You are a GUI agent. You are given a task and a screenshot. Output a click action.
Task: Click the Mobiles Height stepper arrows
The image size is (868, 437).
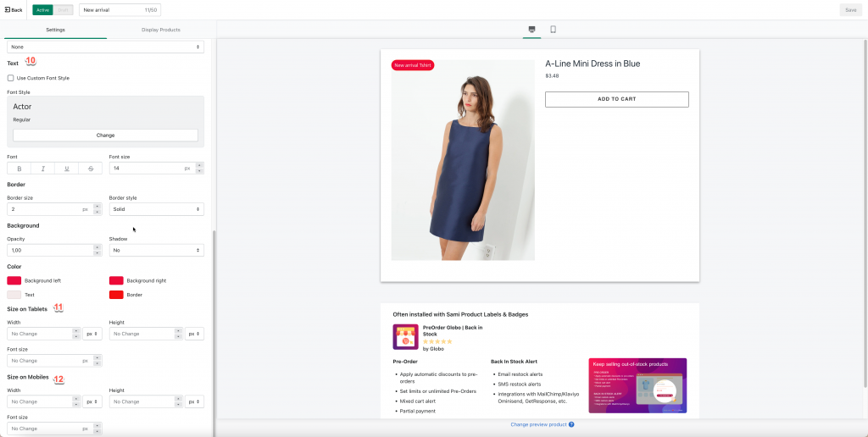pos(178,401)
